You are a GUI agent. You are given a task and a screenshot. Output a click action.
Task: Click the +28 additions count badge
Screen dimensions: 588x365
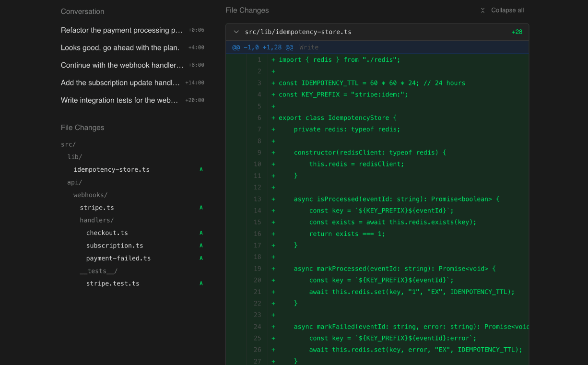point(517,32)
